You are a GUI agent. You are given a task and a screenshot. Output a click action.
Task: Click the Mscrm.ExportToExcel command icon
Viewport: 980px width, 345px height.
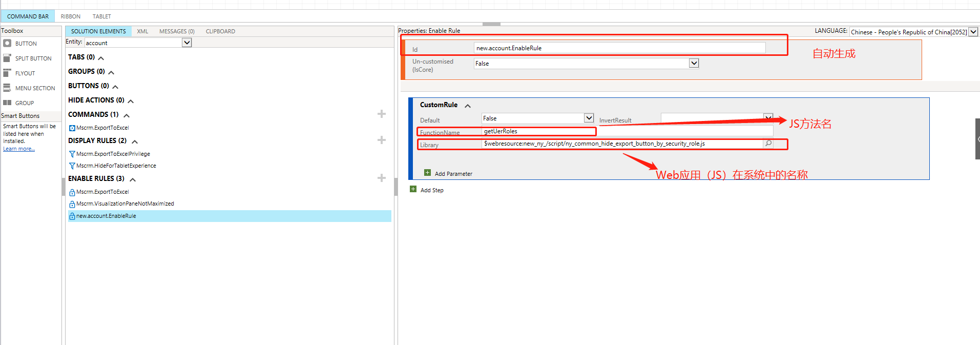(72, 128)
